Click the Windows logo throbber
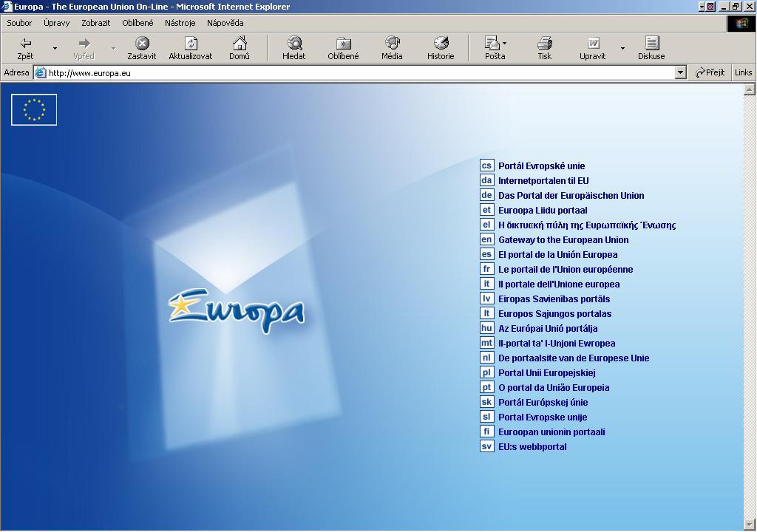The width and height of the screenshot is (757, 532). click(741, 24)
